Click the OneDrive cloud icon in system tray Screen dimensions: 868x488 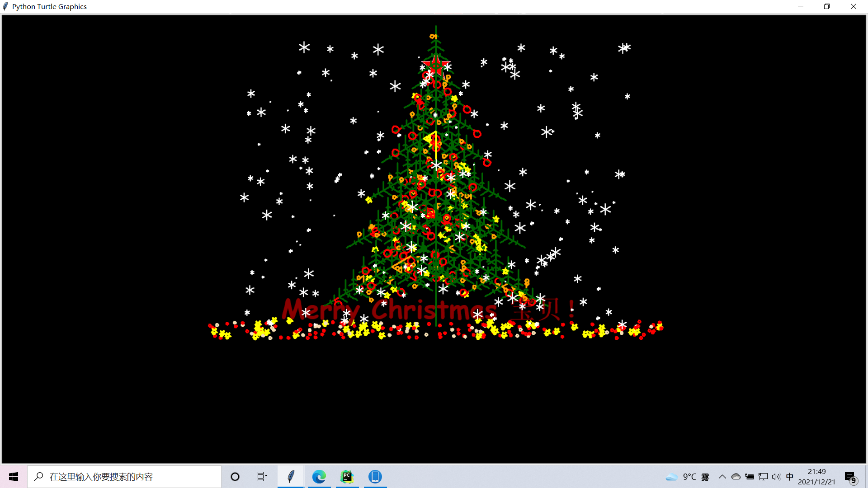coord(736,476)
